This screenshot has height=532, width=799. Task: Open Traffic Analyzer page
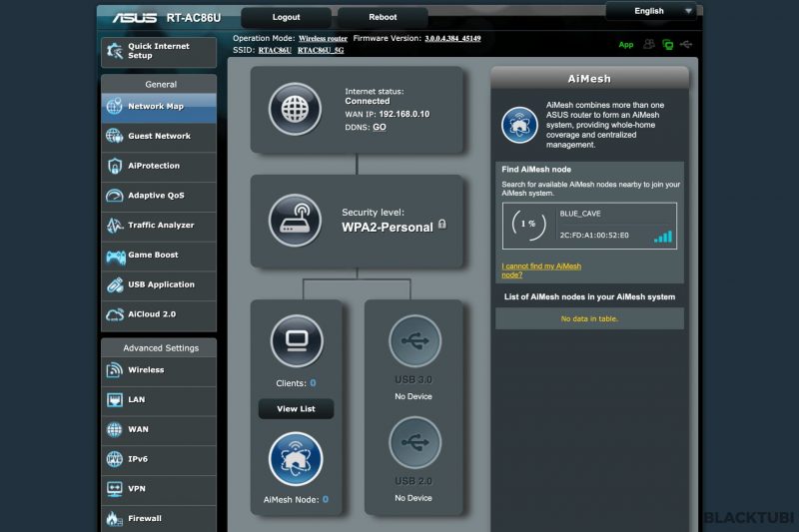click(x=159, y=225)
